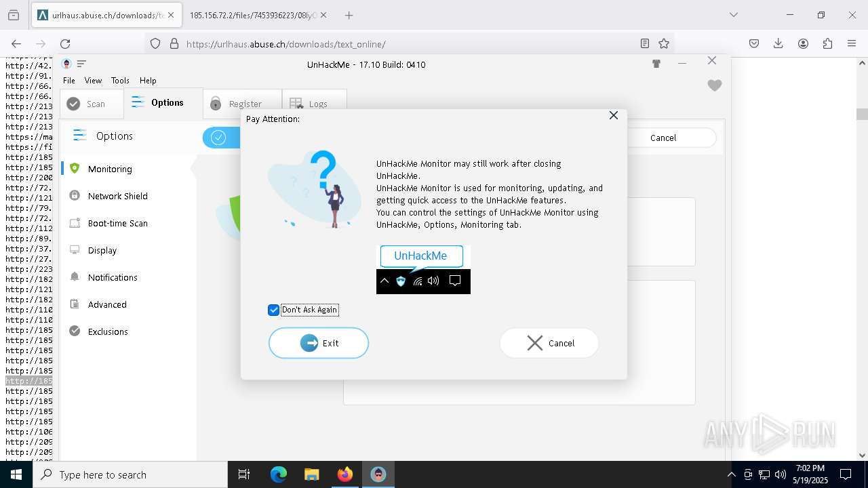Open the Windows notification center

[x=846, y=474]
